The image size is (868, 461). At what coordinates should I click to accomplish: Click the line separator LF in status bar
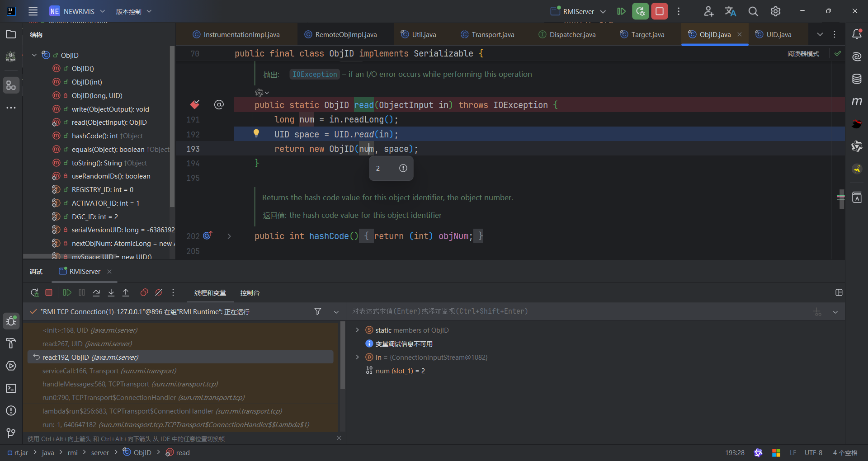793,453
